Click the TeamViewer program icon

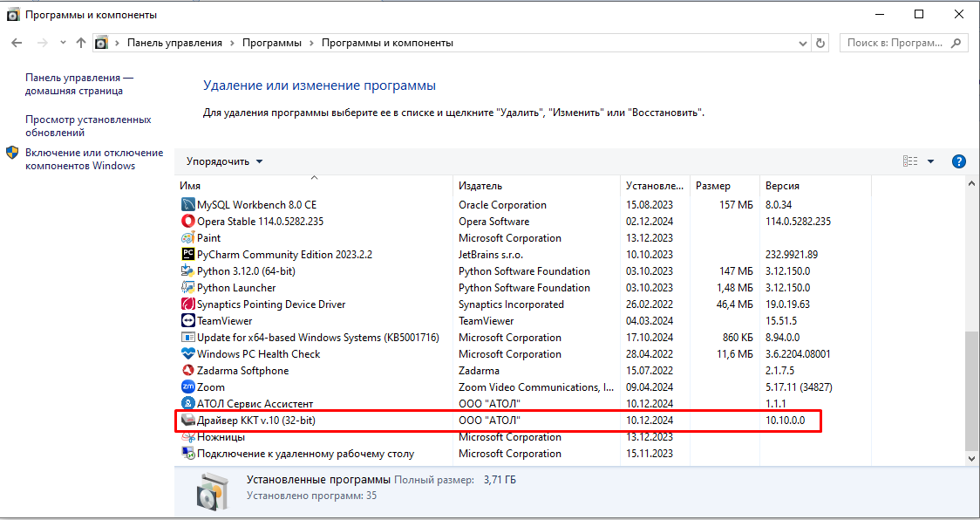click(187, 321)
